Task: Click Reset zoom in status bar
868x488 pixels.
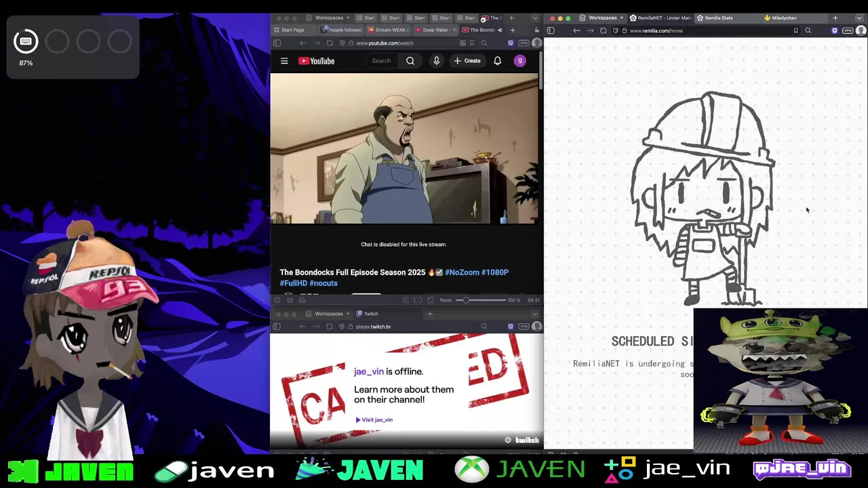Action: tap(446, 300)
